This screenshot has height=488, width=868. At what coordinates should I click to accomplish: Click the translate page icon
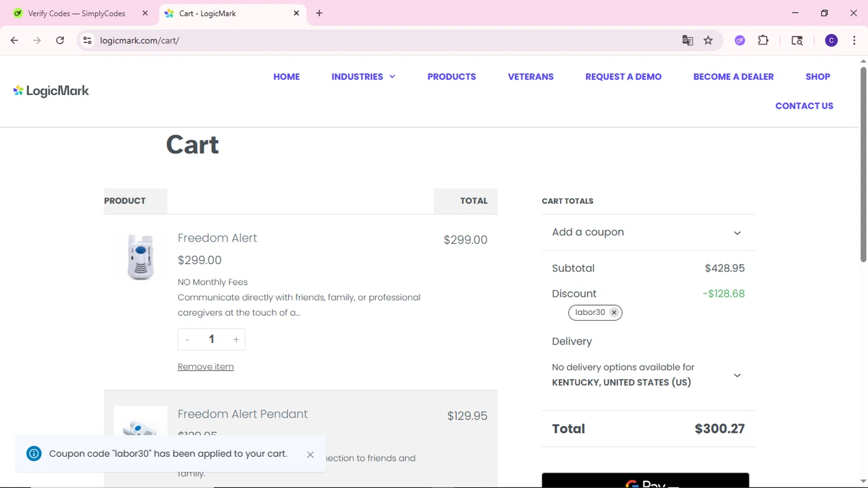click(x=687, y=41)
